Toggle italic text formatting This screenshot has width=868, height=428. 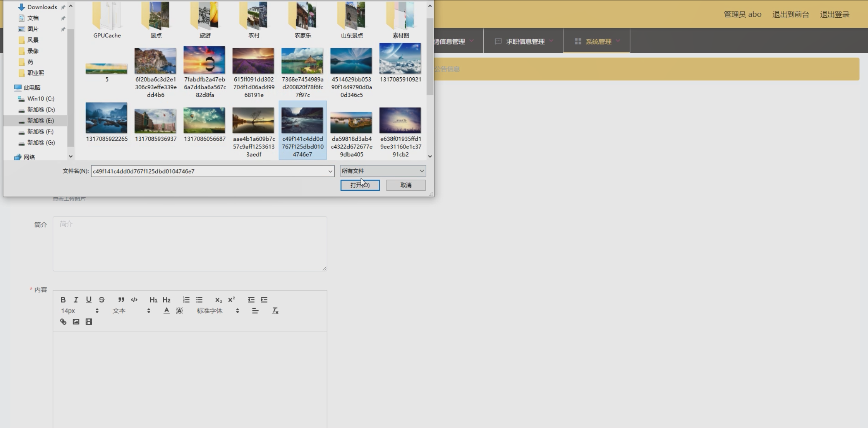pos(76,300)
